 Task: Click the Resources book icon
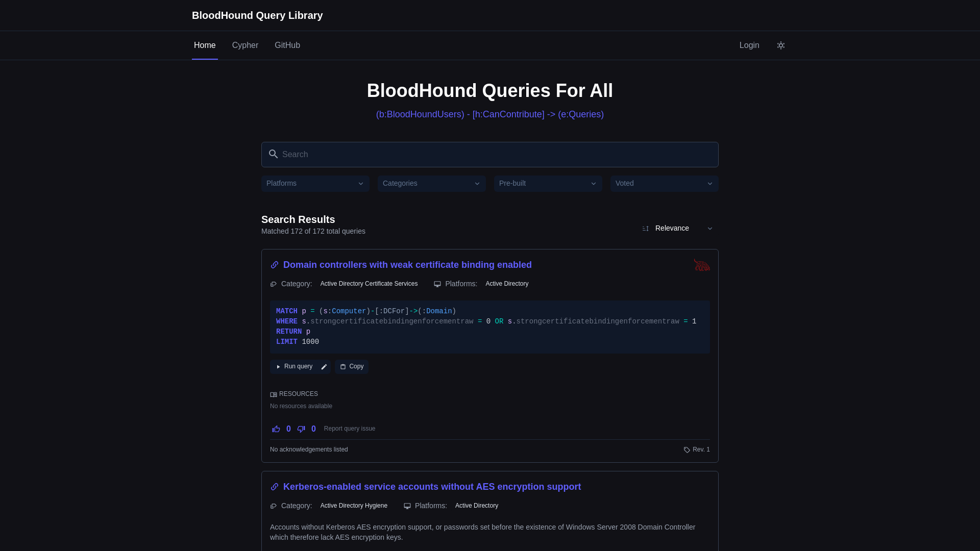274,394
